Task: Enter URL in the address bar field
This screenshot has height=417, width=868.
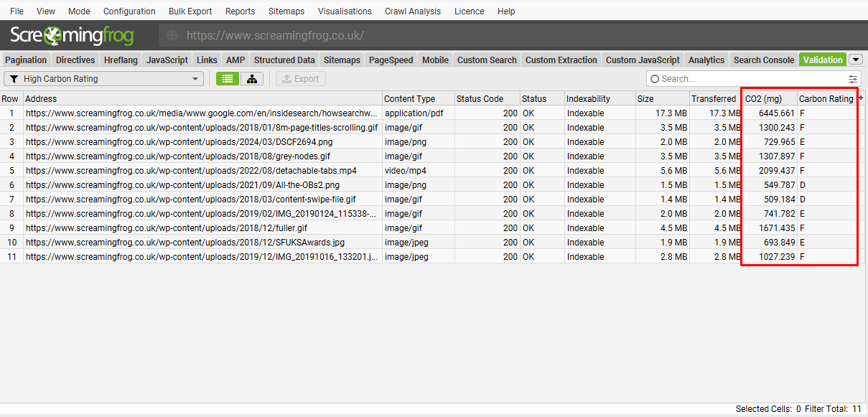Action: point(431,36)
